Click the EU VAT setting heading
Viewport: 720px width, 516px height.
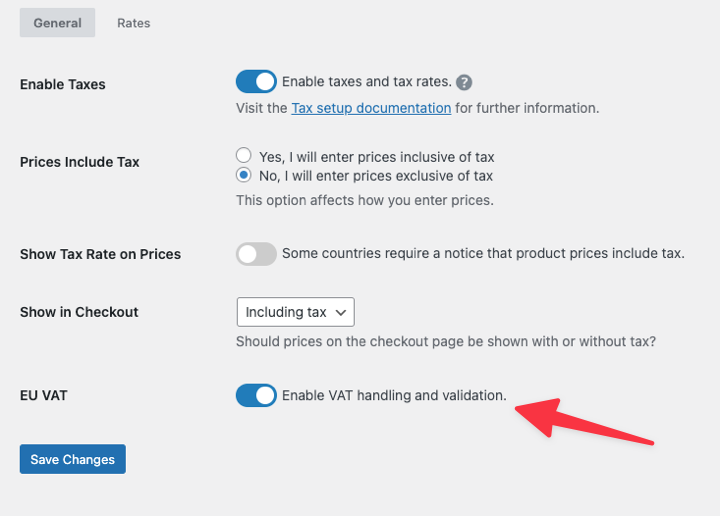pos(44,395)
